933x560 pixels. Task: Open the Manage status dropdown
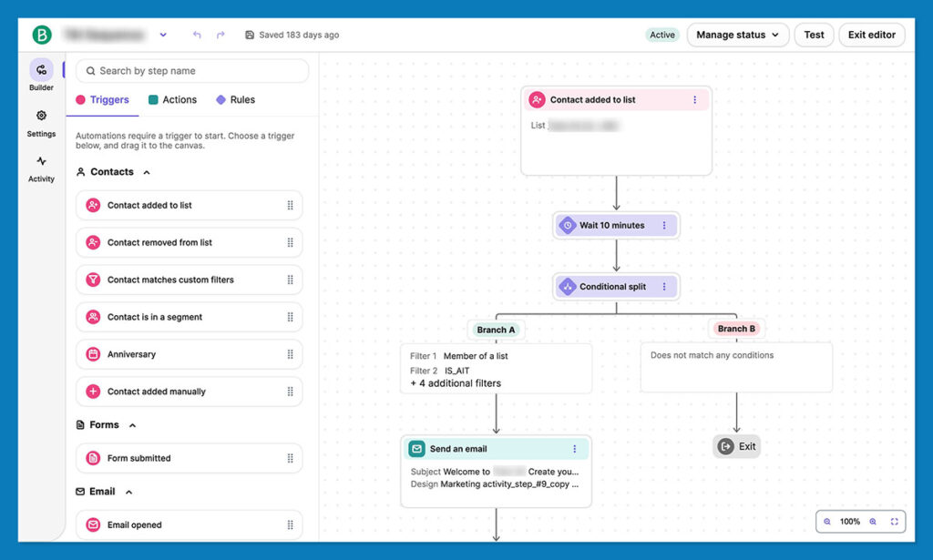(738, 35)
